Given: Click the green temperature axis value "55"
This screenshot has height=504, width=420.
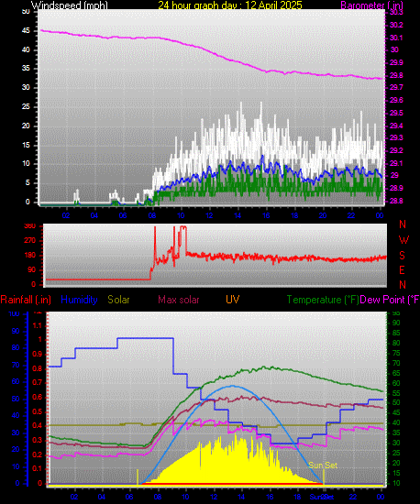Looking at the screenshot, I should [x=396, y=393].
